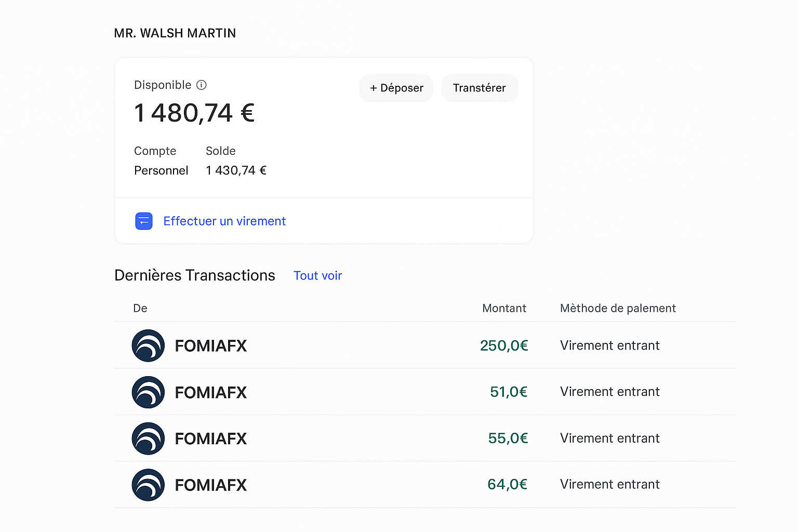Click the plus sign inside the Déposer button
The height and width of the screenshot is (532, 798).
(x=374, y=88)
